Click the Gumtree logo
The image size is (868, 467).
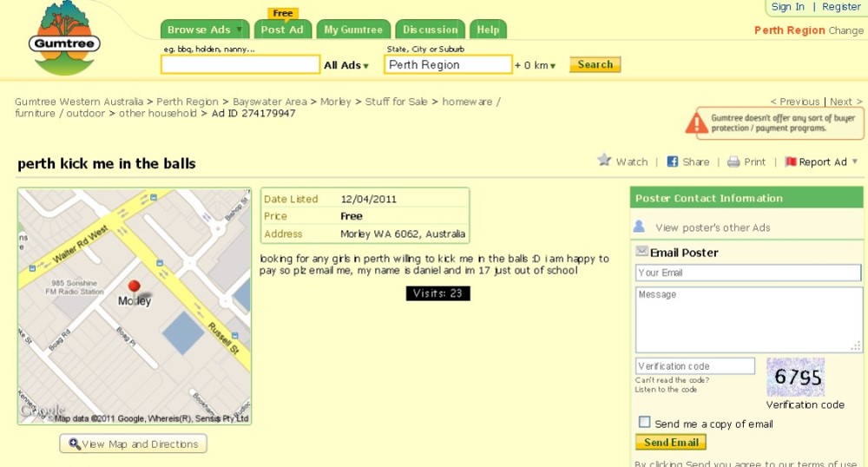click(65, 38)
